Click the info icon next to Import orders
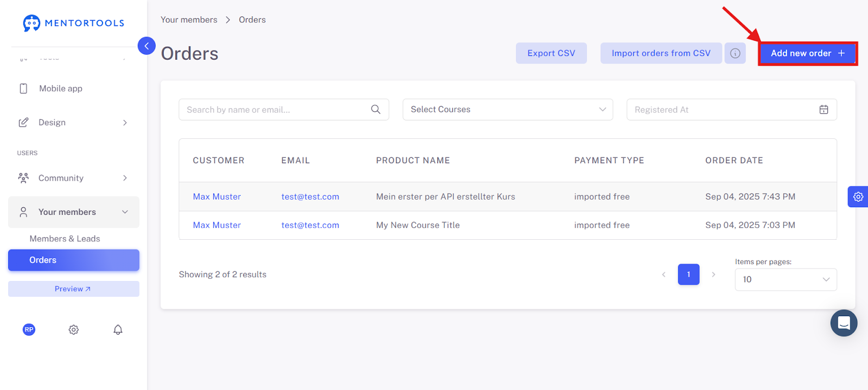868x390 pixels. click(x=735, y=53)
